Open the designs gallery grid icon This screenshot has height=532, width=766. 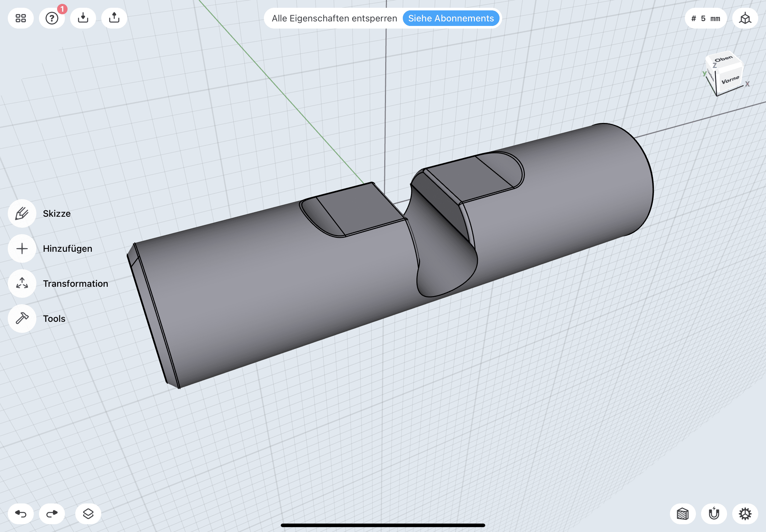tap(21, 18)
